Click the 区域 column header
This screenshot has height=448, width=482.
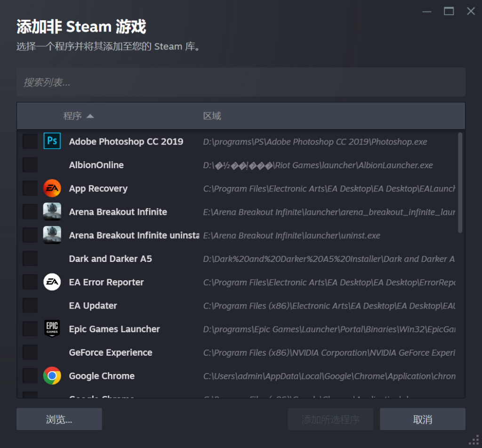[x=212, y=116]
